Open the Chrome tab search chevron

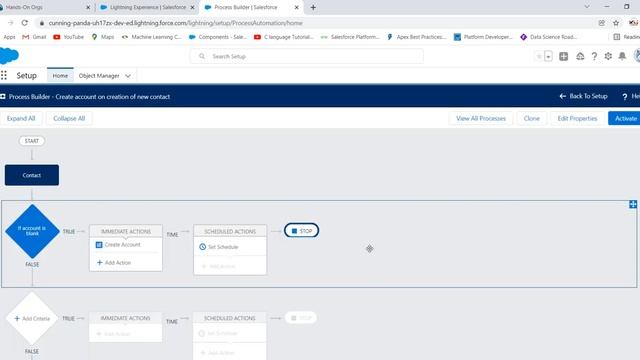pyautogui.click(x=587, y=7)
